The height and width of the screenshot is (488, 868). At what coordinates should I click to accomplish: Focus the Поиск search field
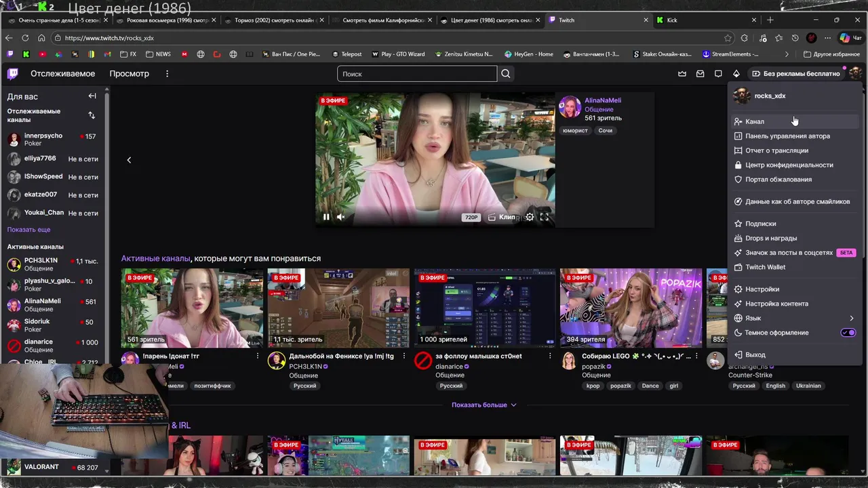click(x=417, y=74)
